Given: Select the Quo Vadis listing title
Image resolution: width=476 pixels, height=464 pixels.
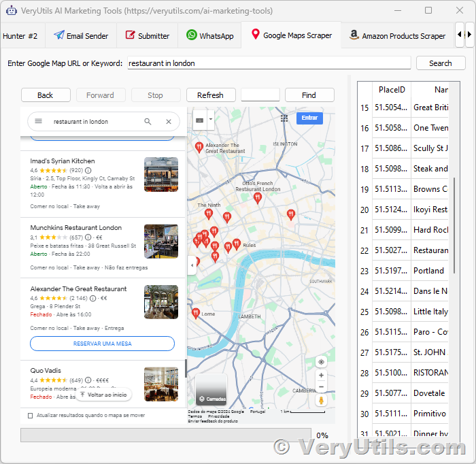Looking at the screenshot, I should pyautogui.click(x=46, y=371).
